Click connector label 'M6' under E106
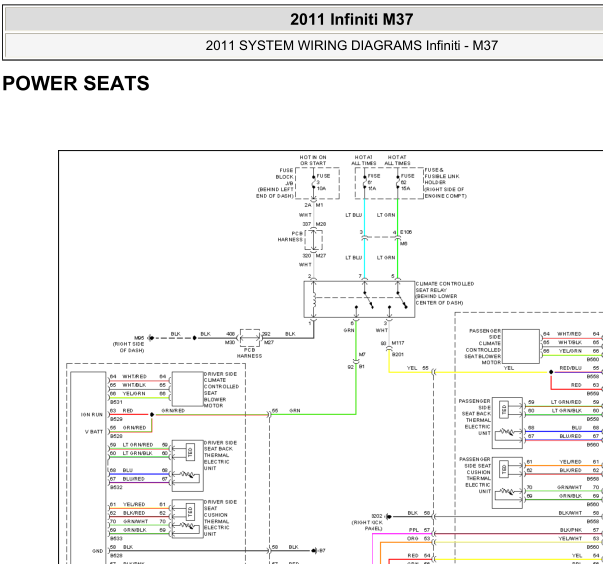Viewport: 603px width, 564px height. [x=403, y=243]
